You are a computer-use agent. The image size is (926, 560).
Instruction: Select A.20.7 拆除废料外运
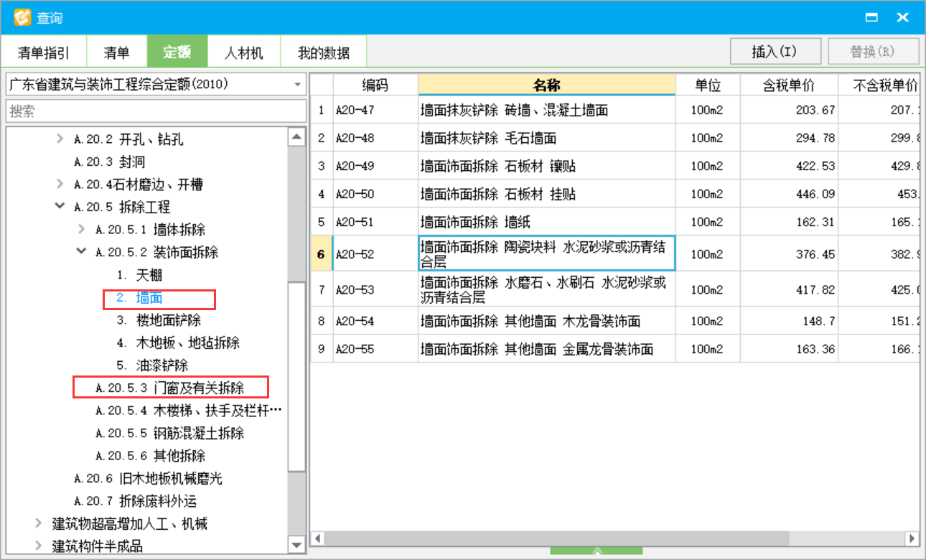135,501
